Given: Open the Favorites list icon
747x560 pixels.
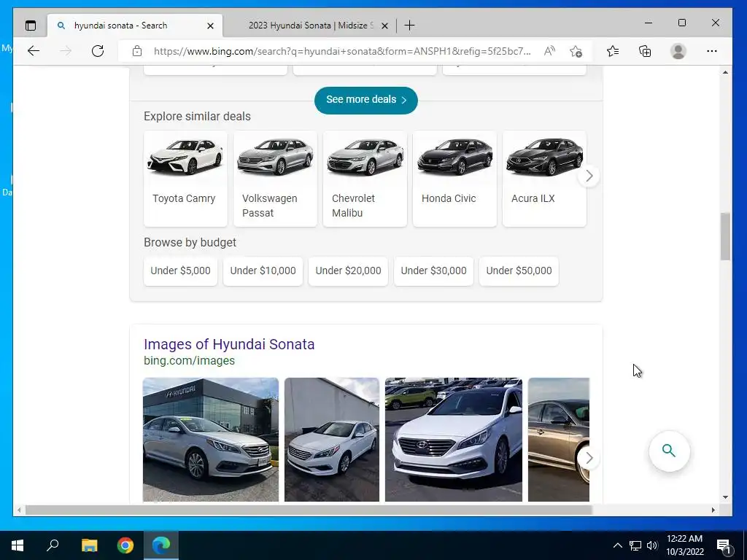Looking at the screenshot, I should (x=613, y=51).
